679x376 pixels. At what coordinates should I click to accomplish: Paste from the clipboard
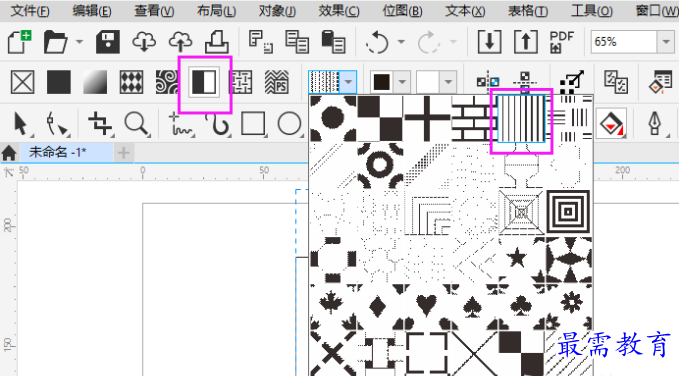pyautogui.click(x=333, y=42)
